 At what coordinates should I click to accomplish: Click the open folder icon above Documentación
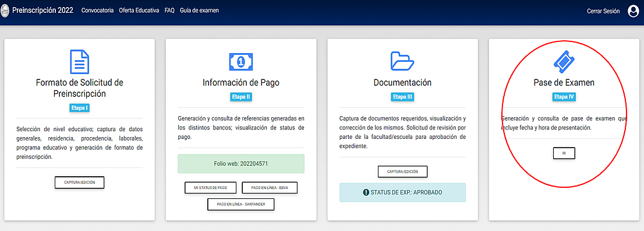click(x=402, y=61)
